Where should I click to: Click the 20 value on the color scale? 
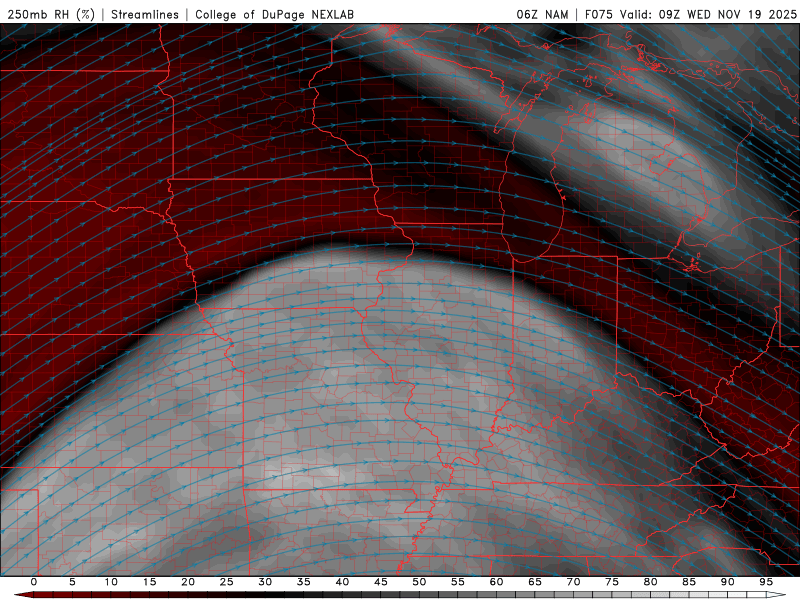pos(188,582)
